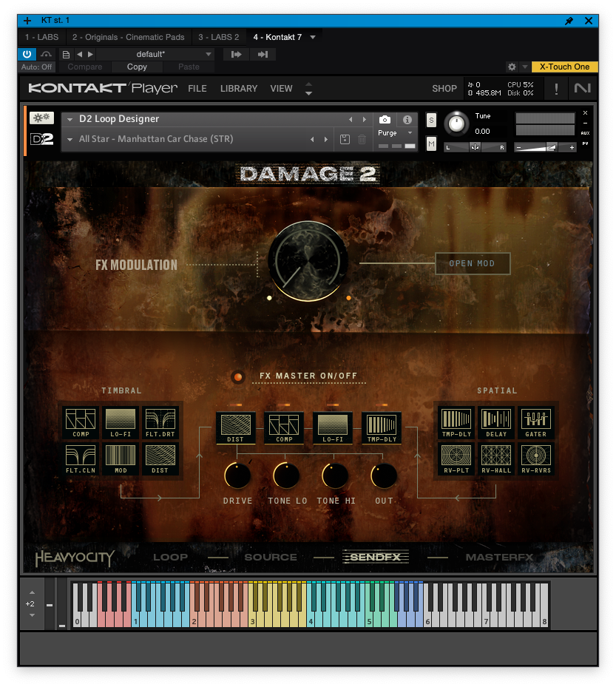Image resolution: width=616 pixels, height=687 pixels.
Task: Select the DELAY effect in Spatial grid
Action: (496, 422)
